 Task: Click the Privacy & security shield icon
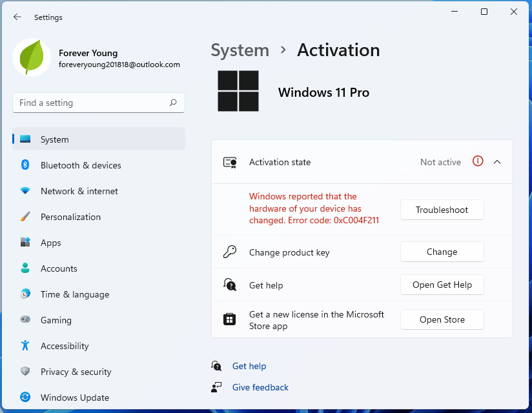click(x=25, y=371)
